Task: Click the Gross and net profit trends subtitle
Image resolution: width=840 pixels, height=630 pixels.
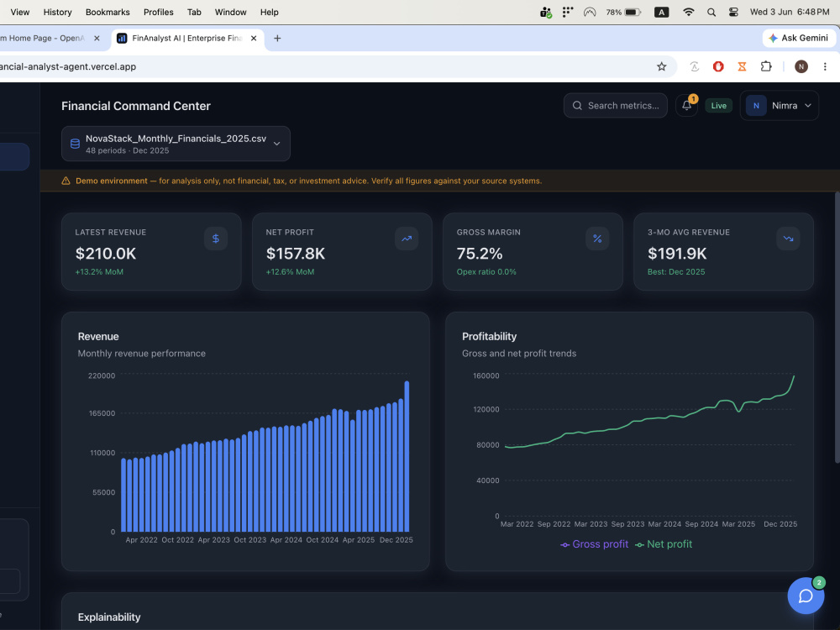Action: click(x=519, y=354)
